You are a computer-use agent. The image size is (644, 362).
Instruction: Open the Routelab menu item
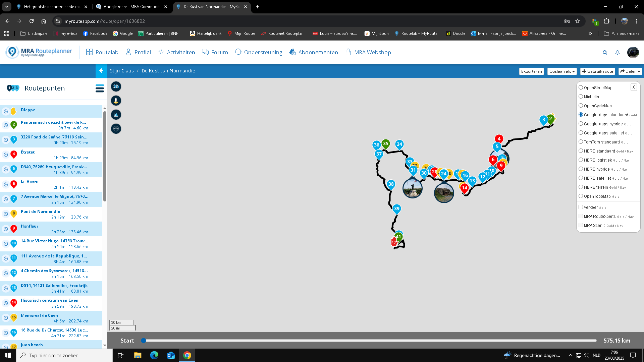pyautogui.click(x=102, y=52)
